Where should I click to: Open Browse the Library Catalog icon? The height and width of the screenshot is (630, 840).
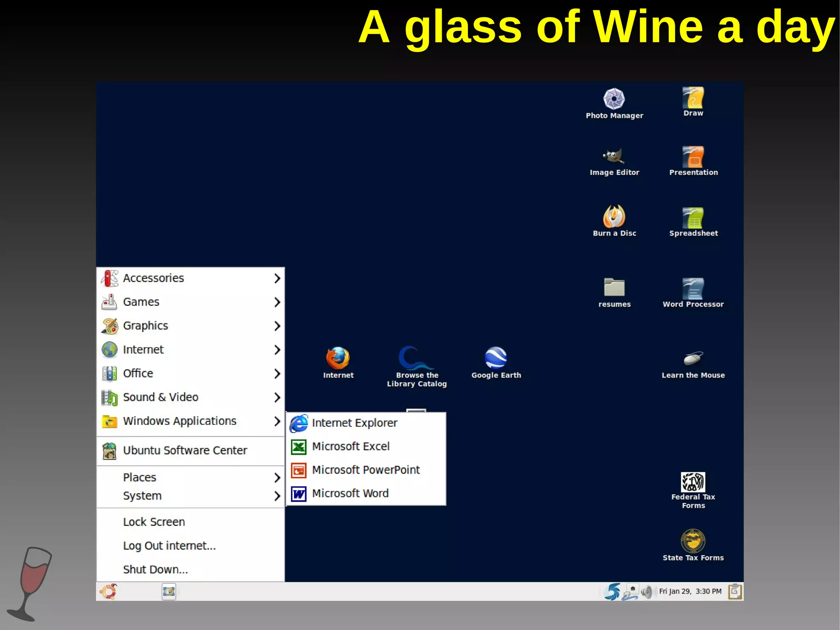click(416, 358)
